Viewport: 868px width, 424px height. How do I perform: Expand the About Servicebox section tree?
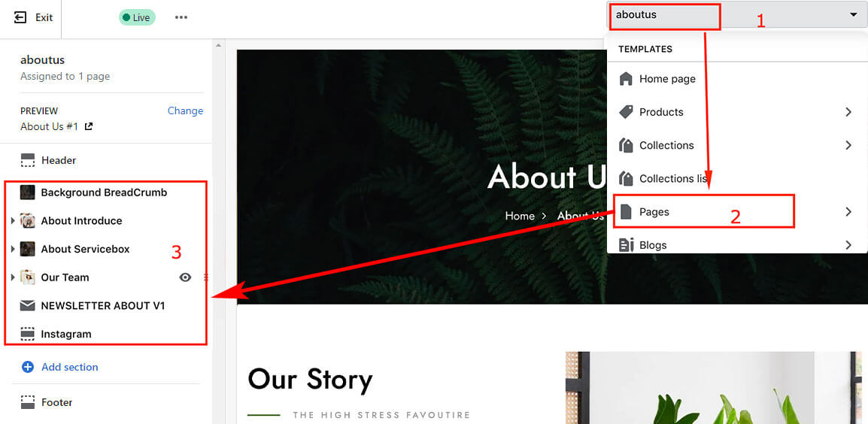click(x=13, y=249)
